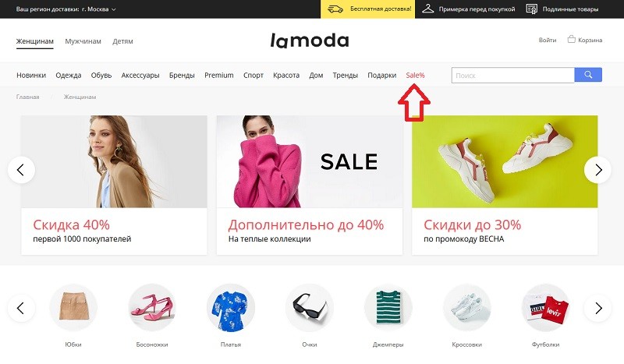Go to Главная breadcrumb link

(27, 97)
